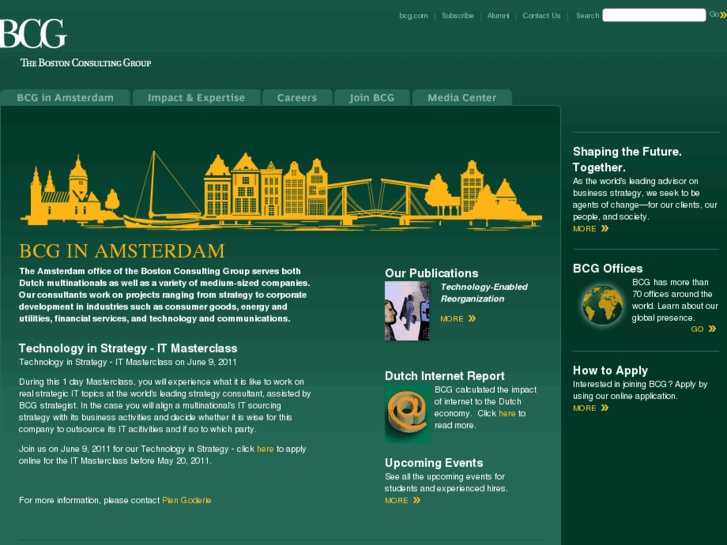Click 'Shaping the Future. Together.' heading

(x=627, y=159)
